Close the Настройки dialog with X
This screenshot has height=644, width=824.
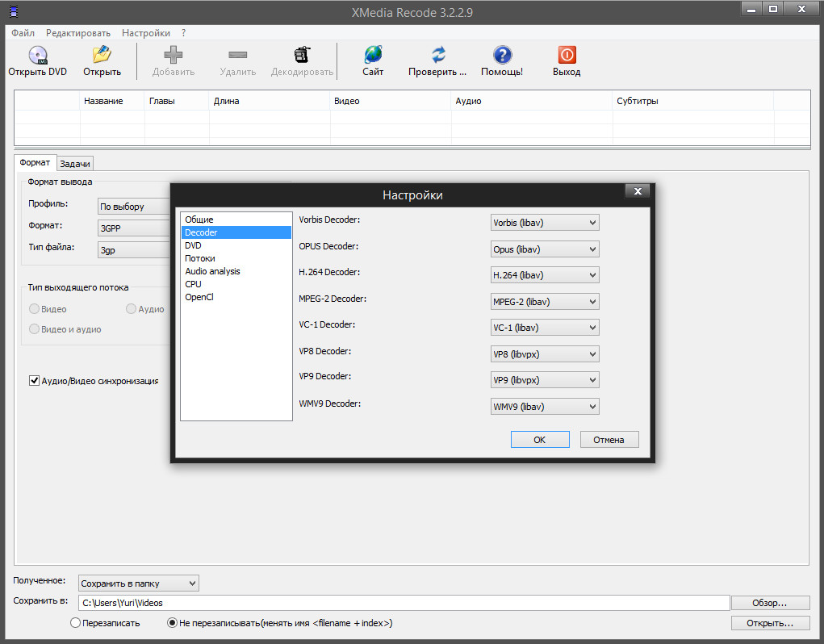[x=638, y=191]
